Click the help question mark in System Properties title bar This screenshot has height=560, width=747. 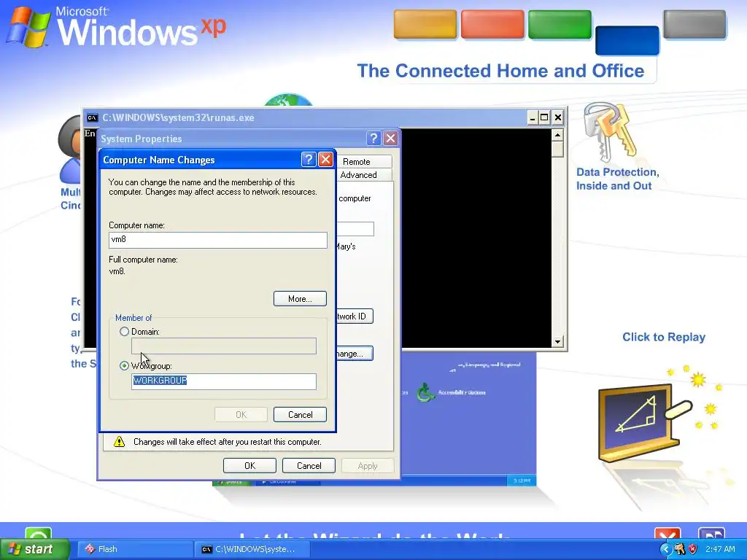pos(373,138)
